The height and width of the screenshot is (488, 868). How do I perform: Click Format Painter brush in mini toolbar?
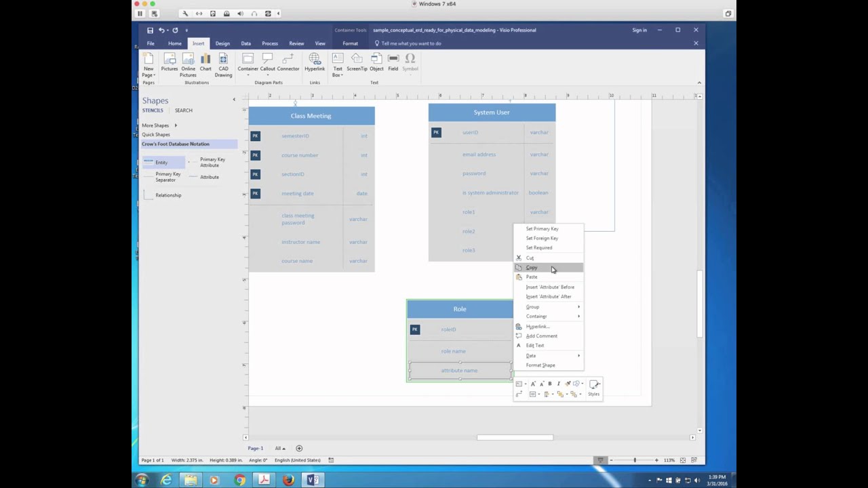(x=568, y=384)
